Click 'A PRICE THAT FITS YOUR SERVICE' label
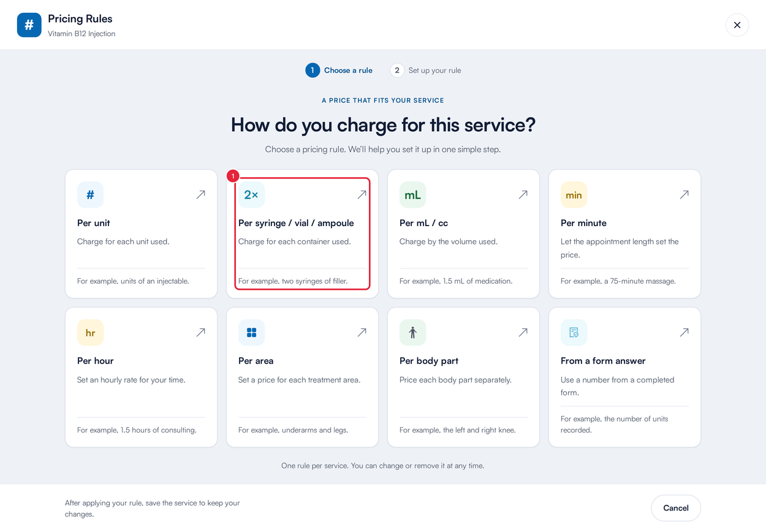Viewport: 766px width, 532px height. click(x=383, y=101)
